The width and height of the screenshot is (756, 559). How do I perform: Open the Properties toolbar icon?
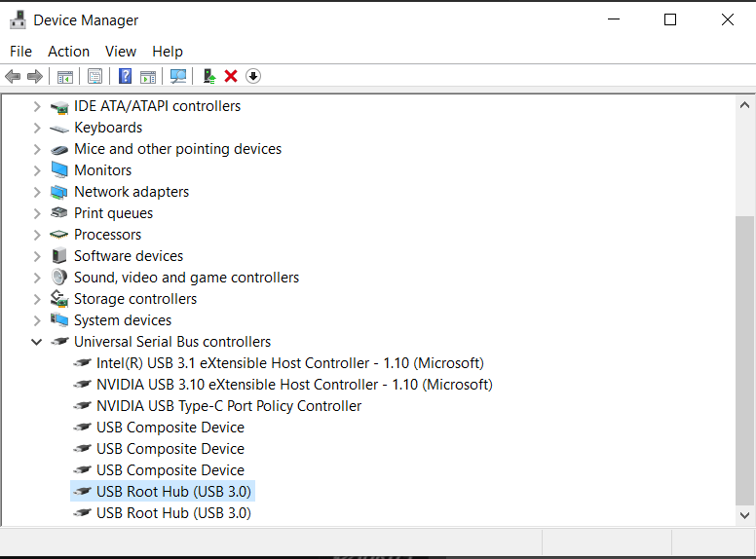point(94,76)
